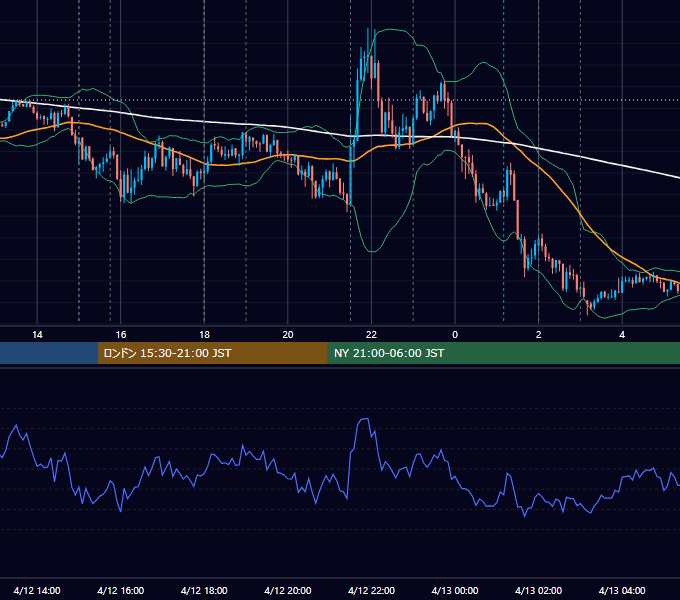Click the 4/12 22:00 time label

point(372,590)
